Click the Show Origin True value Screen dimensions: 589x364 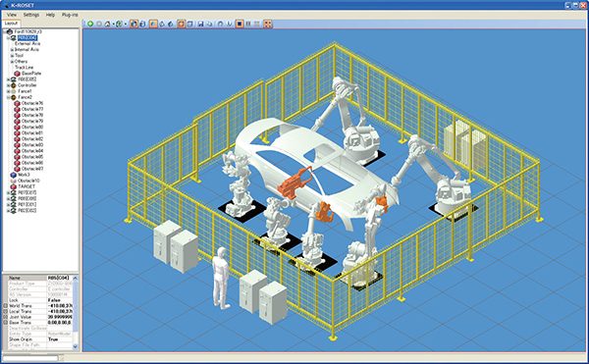[53, 339]
